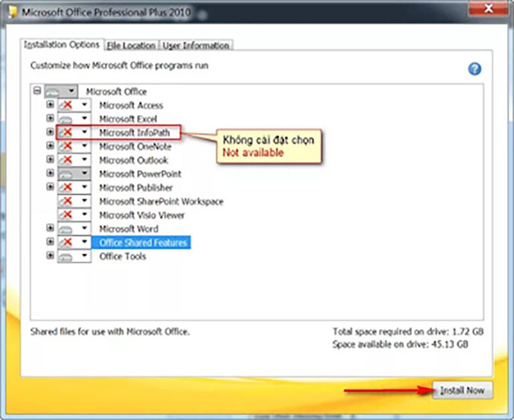Switch to the File Location tab

click(130, 45)
